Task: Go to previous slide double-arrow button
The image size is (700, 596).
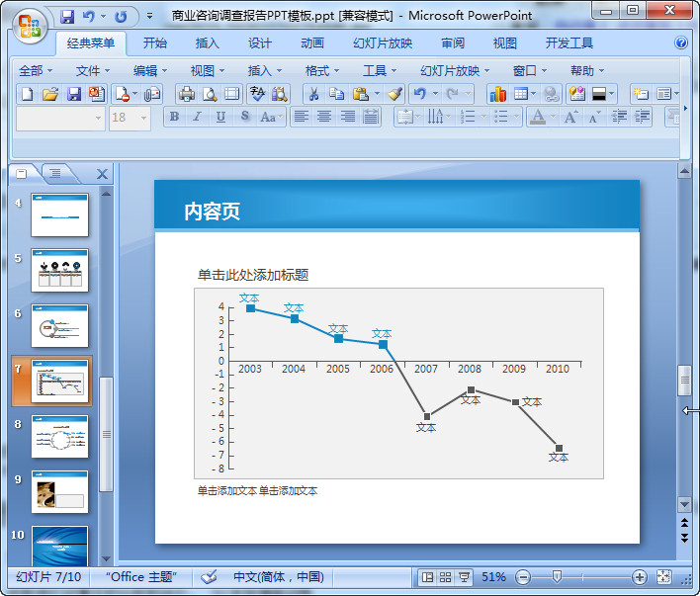Action: click(684, 522)
